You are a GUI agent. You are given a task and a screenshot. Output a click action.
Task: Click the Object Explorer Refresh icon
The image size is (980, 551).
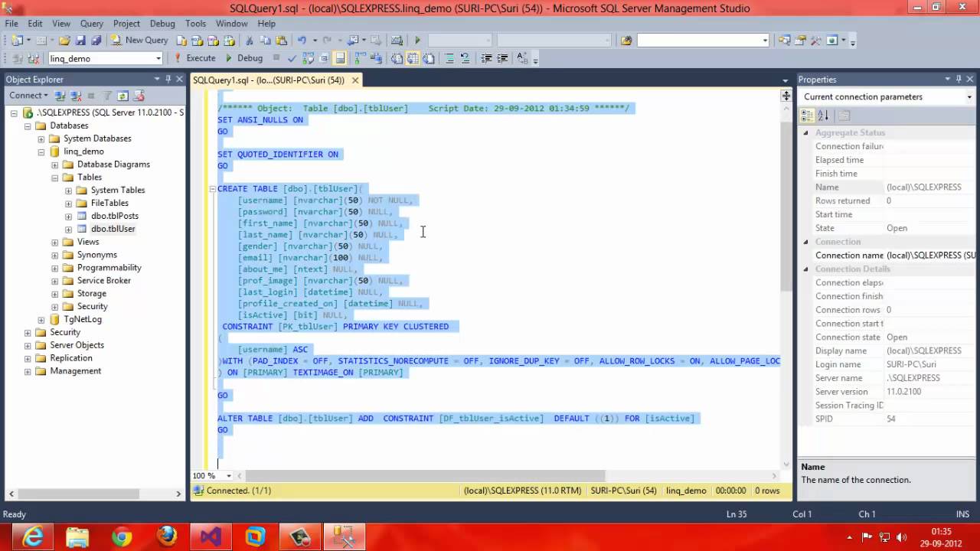pyautogui.click(x=122, y=96)
